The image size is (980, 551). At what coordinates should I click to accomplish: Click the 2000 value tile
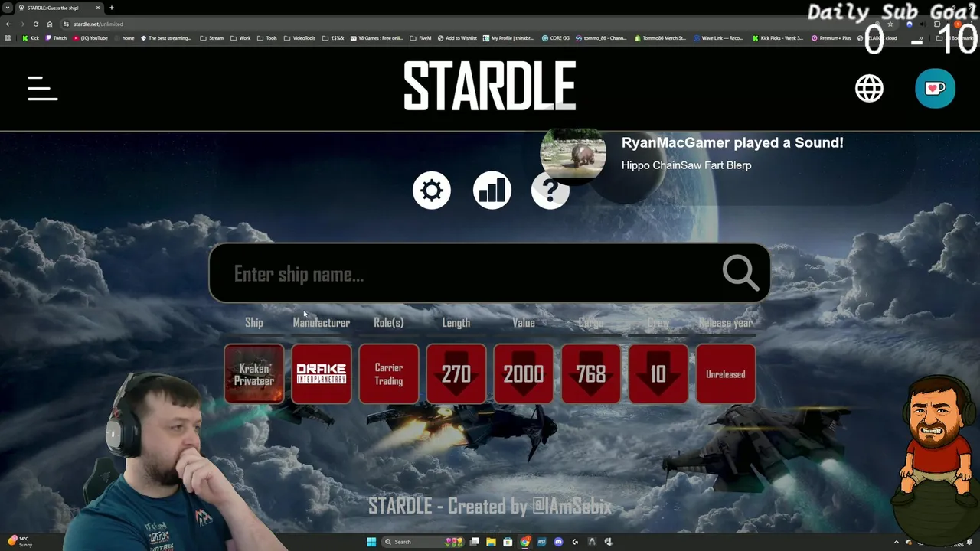(x=524, y=374)
